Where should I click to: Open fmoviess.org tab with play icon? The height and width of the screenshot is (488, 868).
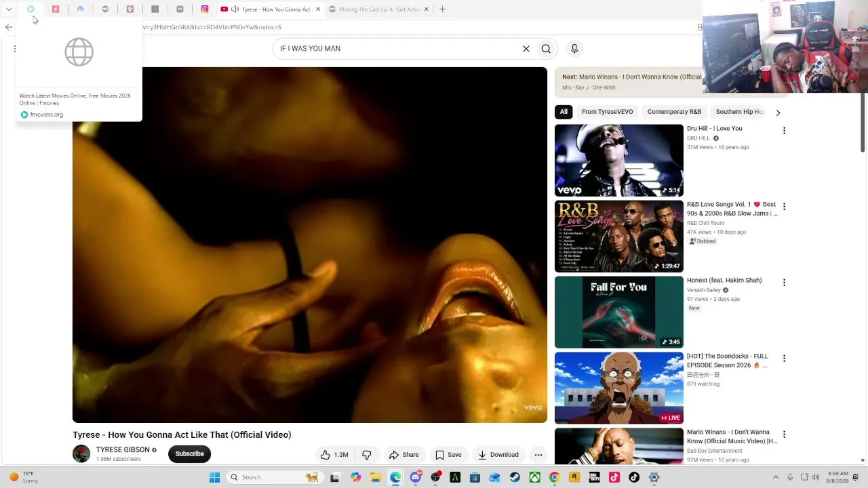31,9
